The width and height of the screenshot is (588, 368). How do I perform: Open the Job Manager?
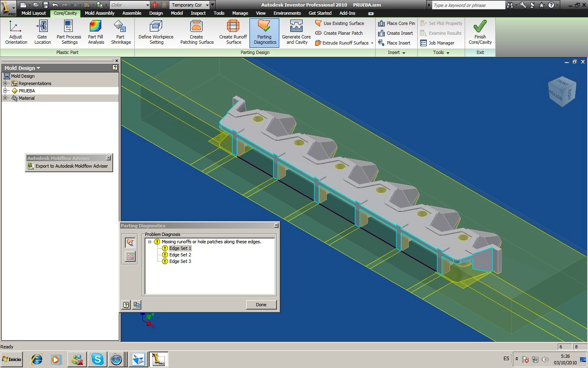coord(437,43)
